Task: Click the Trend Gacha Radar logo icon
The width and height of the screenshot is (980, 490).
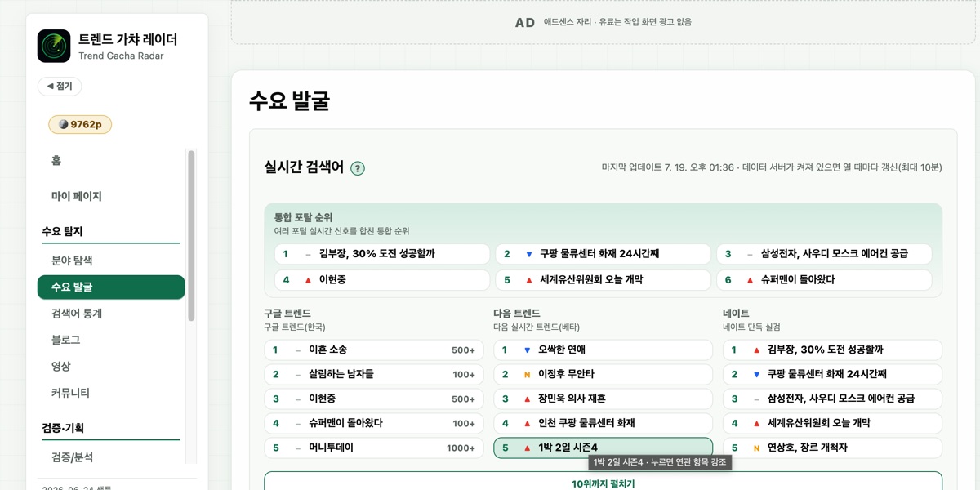Action: [54, 46]
